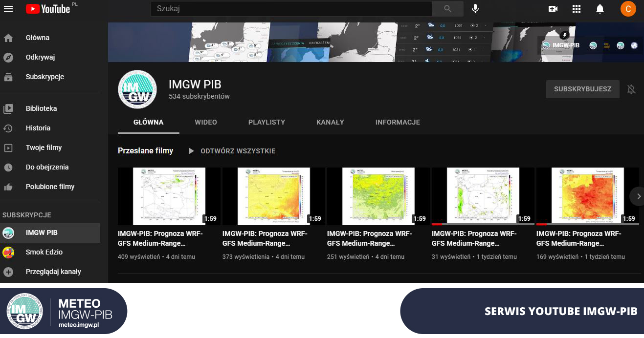Switch to the PLAYLISTY tab
The width and height of the screenshot is (644, 338).
tap(266, 122)
